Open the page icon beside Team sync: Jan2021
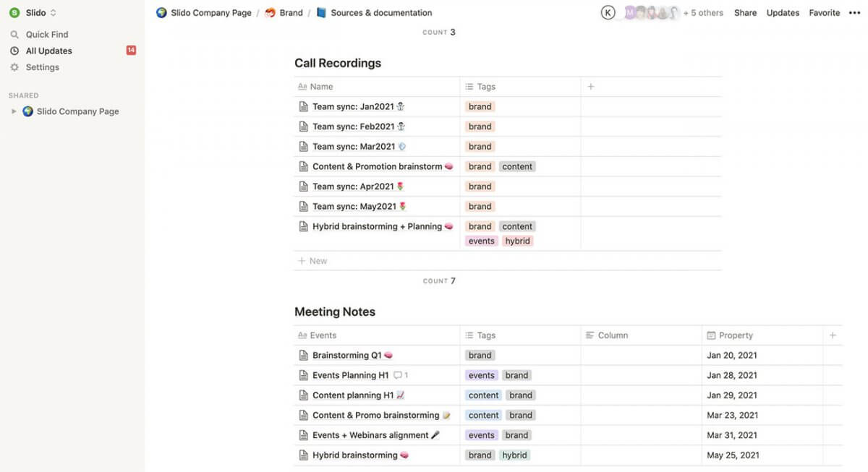Screen dimensions: 868x472 [303, 106]
